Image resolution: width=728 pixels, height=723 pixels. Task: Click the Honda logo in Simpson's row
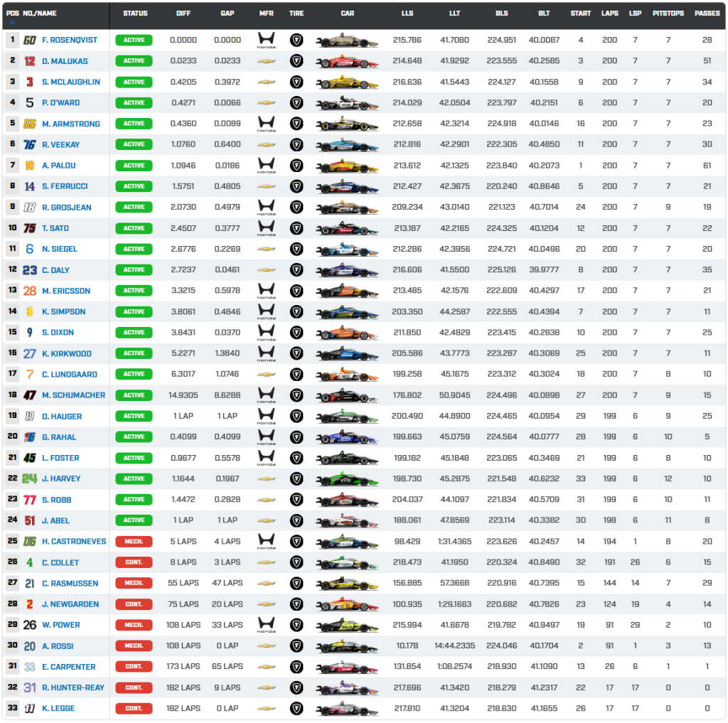pyautogui.click(x=267, y=311)
